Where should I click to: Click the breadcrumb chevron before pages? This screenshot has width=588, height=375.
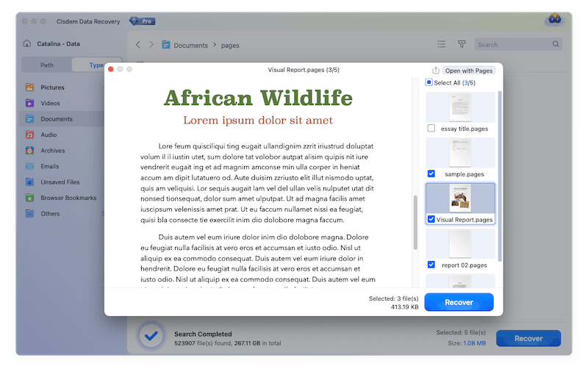pos(215,45)
